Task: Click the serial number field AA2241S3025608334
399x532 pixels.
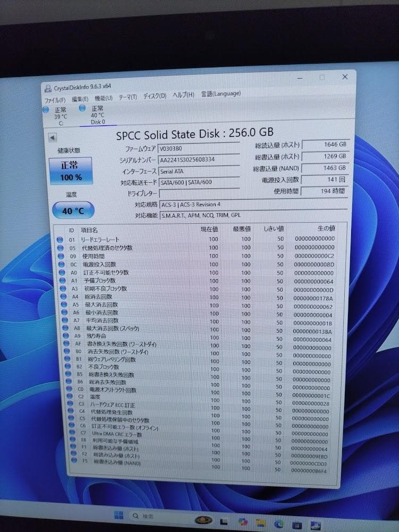Action: click(x=199, y=159)
